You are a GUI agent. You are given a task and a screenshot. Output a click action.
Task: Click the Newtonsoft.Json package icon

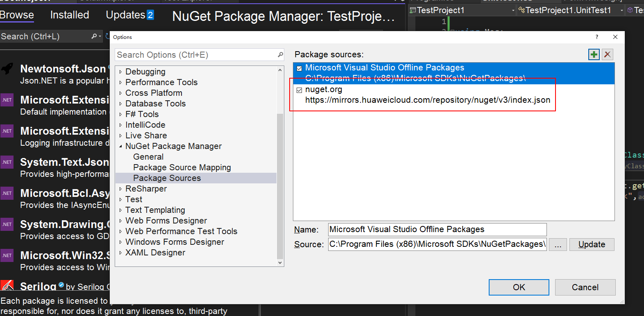[7, 68]
